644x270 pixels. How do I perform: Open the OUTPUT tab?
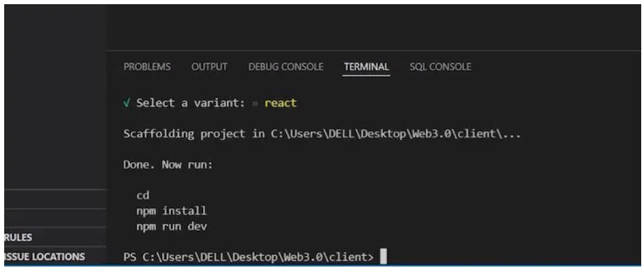(x=209, y=66)
